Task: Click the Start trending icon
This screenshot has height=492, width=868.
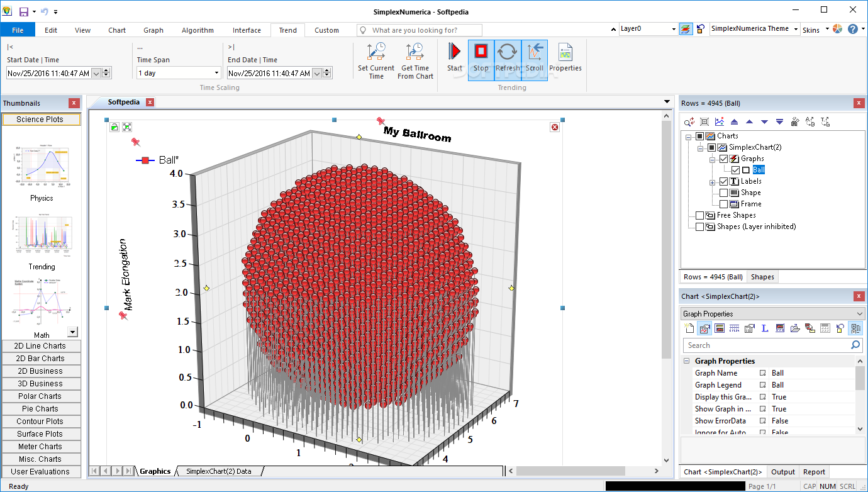Action: point(454,52)
